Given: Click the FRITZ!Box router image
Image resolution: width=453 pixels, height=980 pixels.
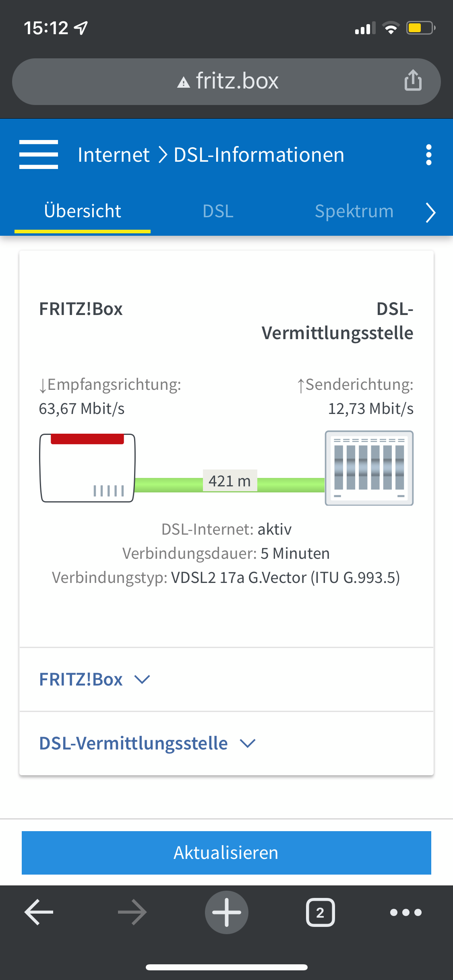Looking at the screenshot, I should 87,468.
